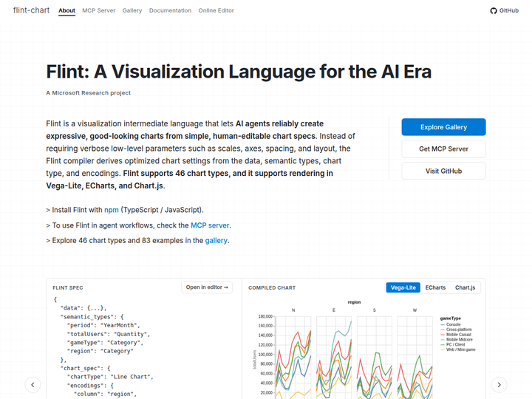Go to next example with right arrow
Viewport: 532px width, 399px height.
[x=499, y=385]
